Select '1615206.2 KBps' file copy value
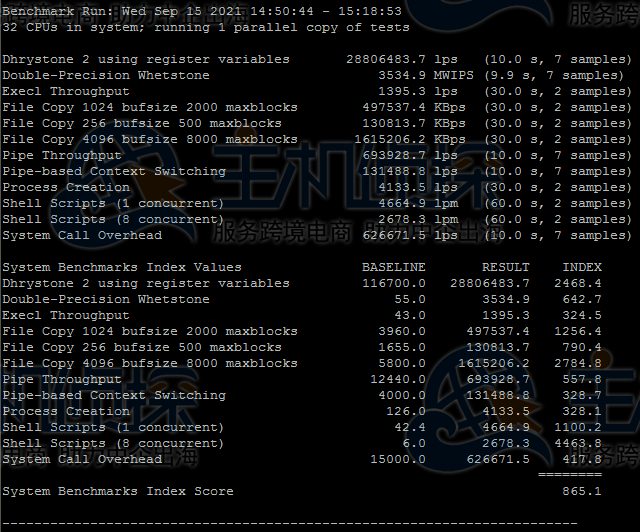This screenshot has width=640, height=532. (410, 139)
